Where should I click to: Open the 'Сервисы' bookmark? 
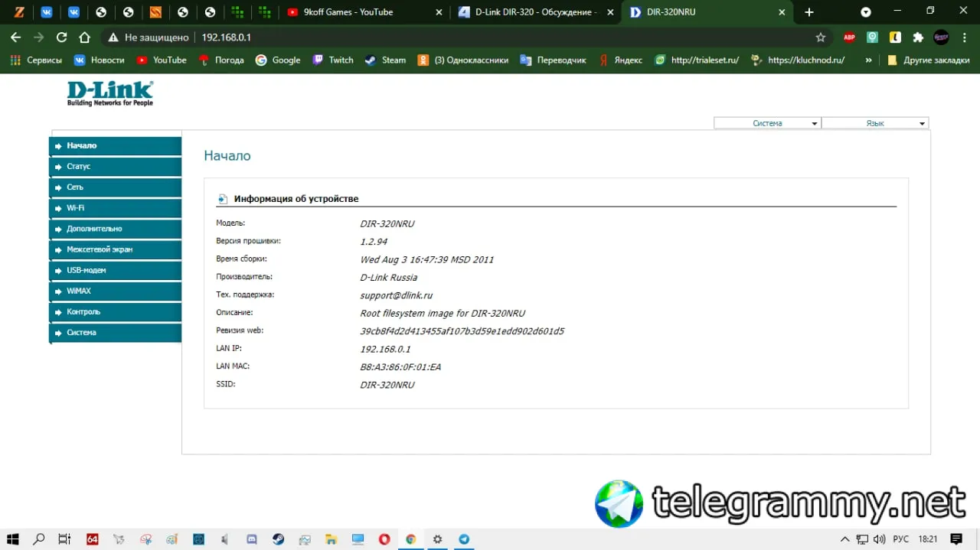coord(36,60)
